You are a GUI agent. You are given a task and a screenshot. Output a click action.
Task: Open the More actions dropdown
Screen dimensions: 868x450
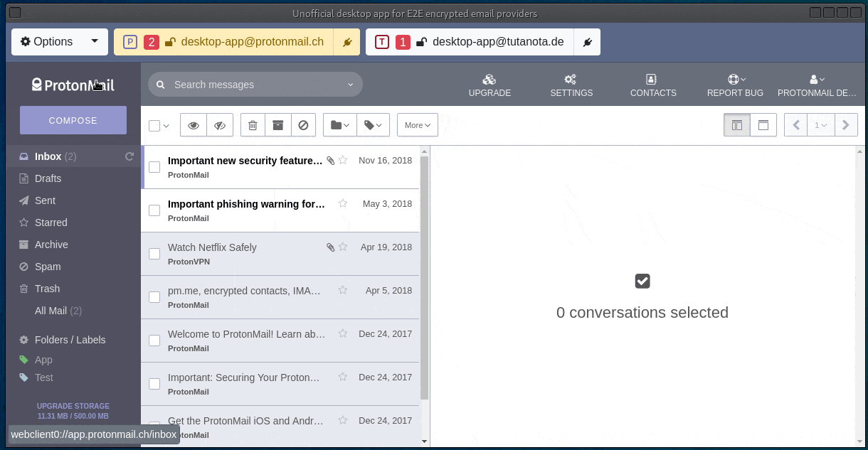coord(418,125)
